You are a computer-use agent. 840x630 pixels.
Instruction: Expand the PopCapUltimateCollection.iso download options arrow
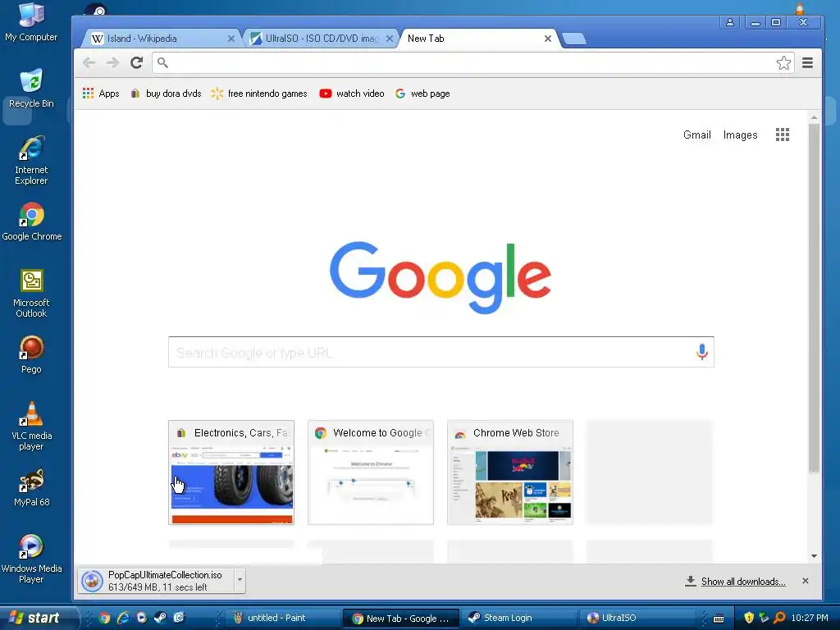tap(240, 580)
